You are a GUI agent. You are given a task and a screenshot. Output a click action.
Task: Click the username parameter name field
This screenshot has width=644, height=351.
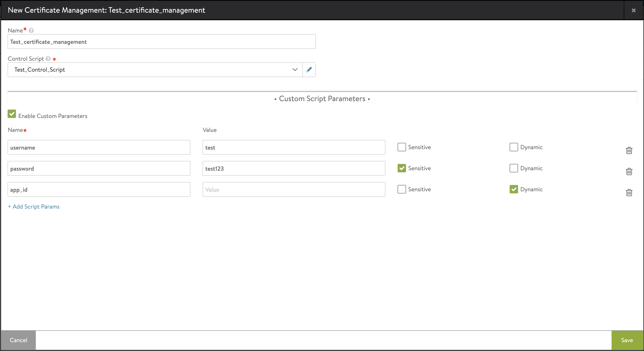tap(99, 147)
